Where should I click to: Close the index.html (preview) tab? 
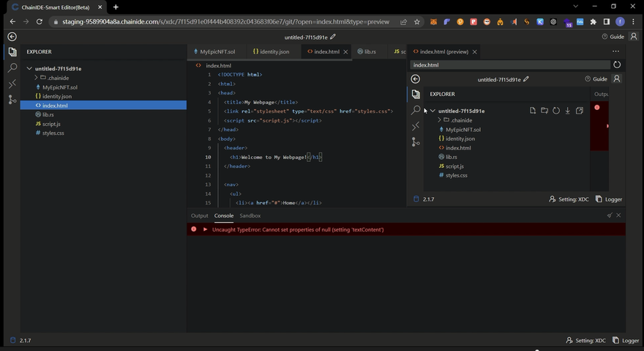click(x=475, y=52)
